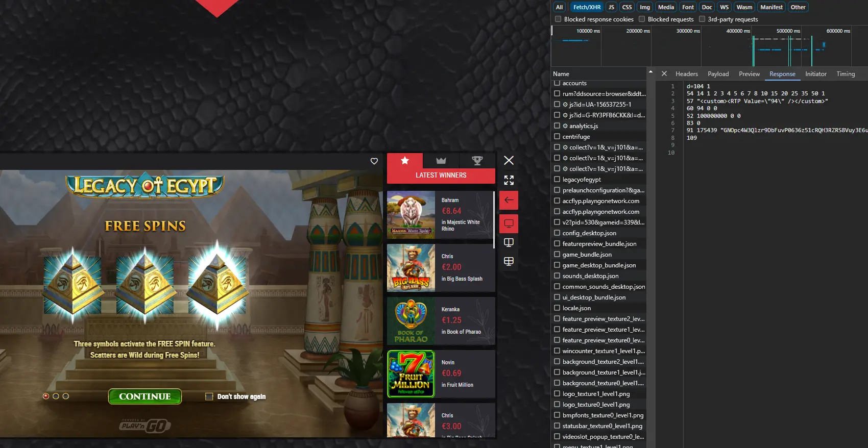The image size is (868, 448).
Task: Click the green CONTINUE button
Action: tap(145, 396)
